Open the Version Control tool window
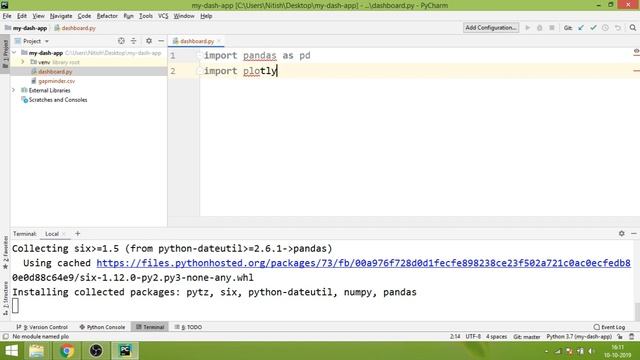 pyautogui.click(x=42, y=327)
